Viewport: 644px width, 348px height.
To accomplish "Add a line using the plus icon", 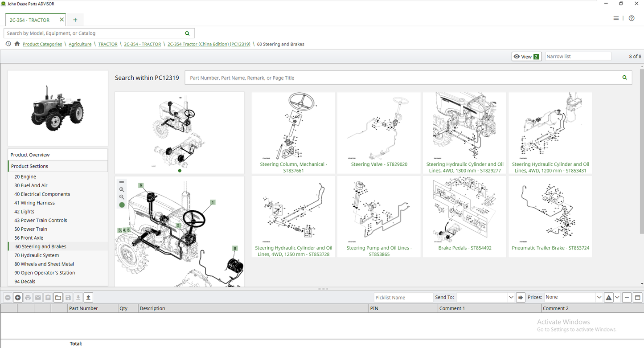I will (17, 297).
